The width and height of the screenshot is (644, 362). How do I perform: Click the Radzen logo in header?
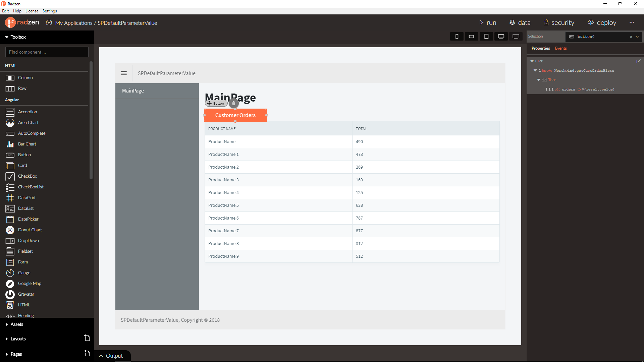(22, 22)
